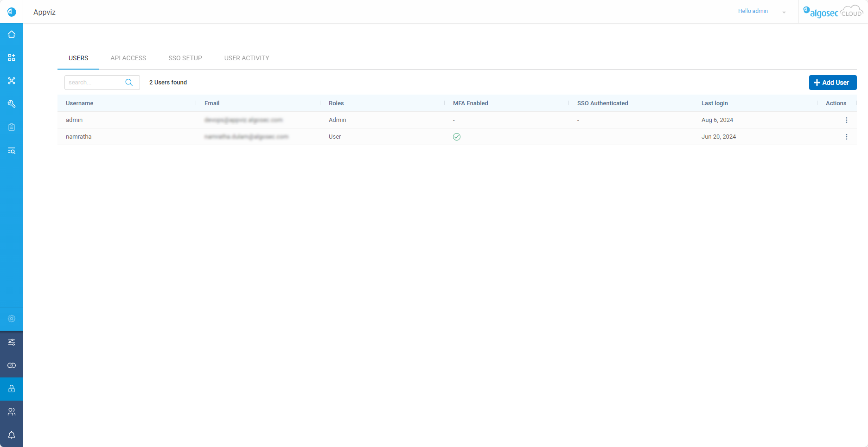Image resolution: width=868 pixels, height=447 pixels.
Task: Click the applications grid icon in sidebar
Action: tap(12, 57)
